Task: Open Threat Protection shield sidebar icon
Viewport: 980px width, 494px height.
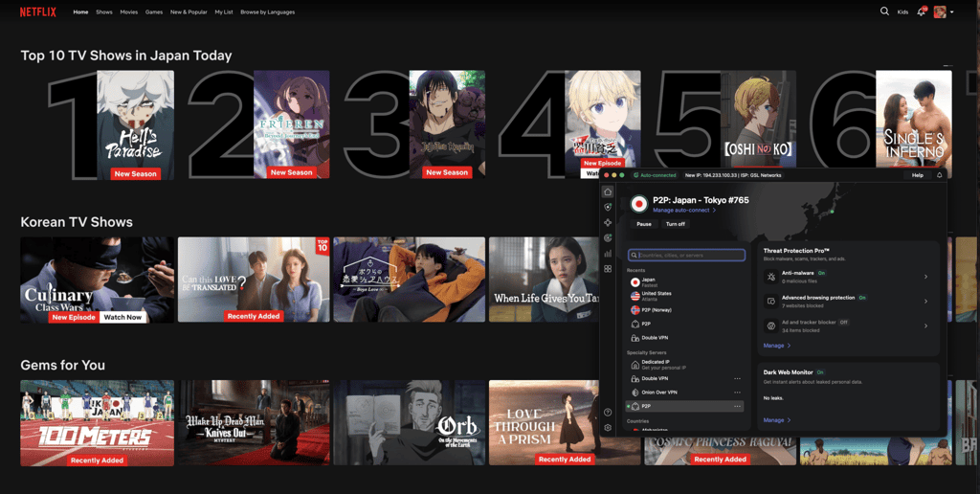Action: pyautogui.click(x=608, y=207)
